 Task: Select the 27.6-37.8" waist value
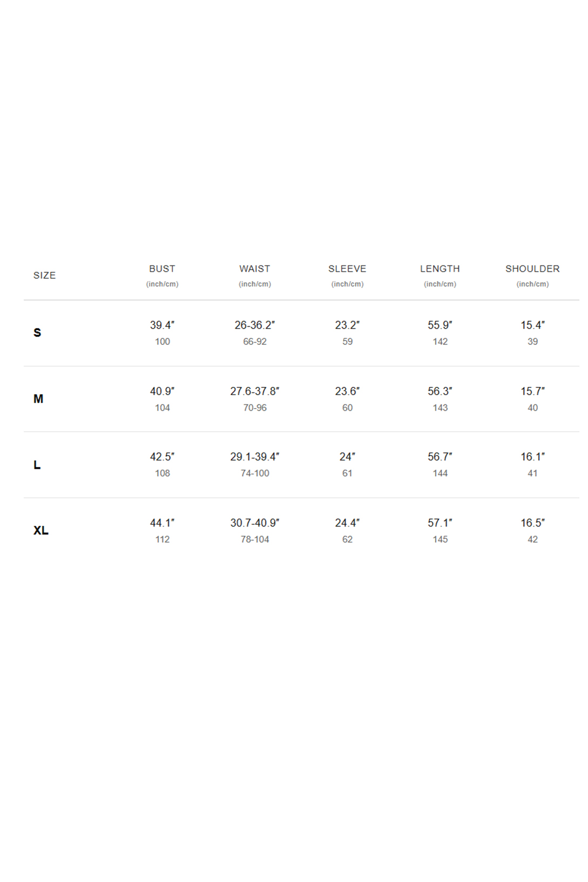255,391
